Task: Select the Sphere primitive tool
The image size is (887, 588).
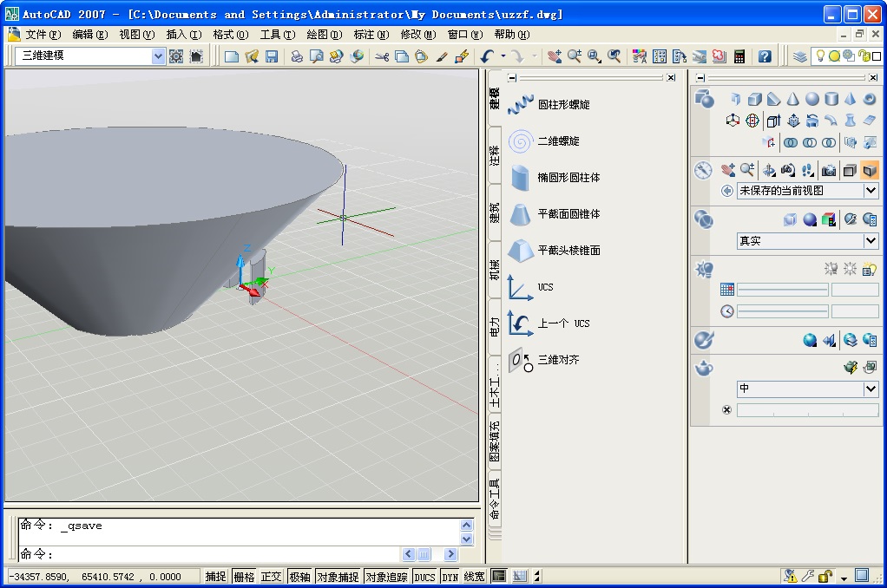Action: (x=812, y=99)
